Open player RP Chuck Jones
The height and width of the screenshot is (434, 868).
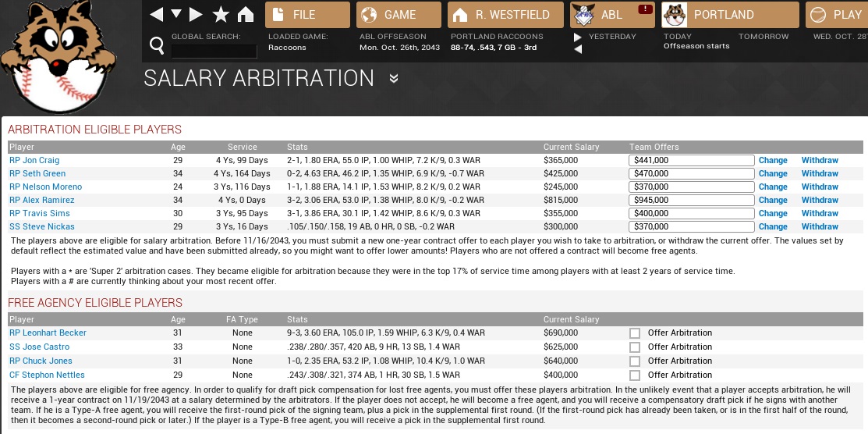[x=40, y=361]
